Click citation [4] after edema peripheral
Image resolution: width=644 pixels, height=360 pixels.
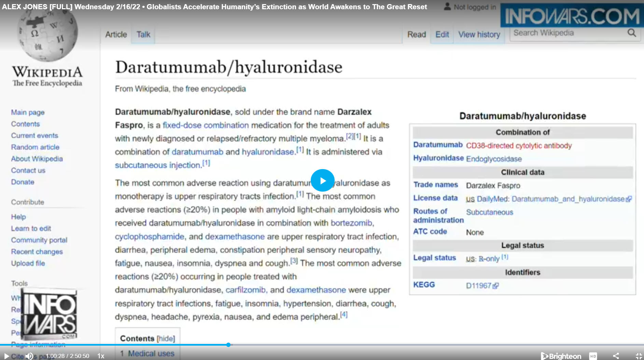tap(344, 315)
